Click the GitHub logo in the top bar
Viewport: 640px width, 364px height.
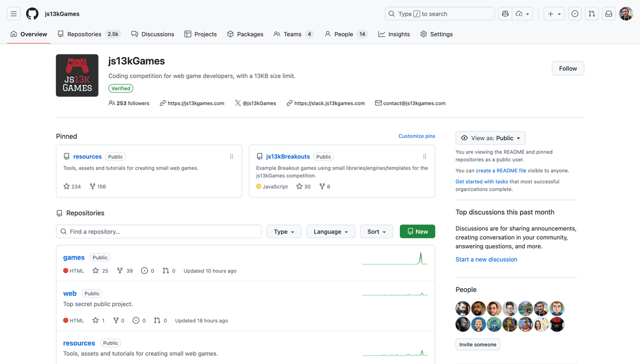coord(32,13)
